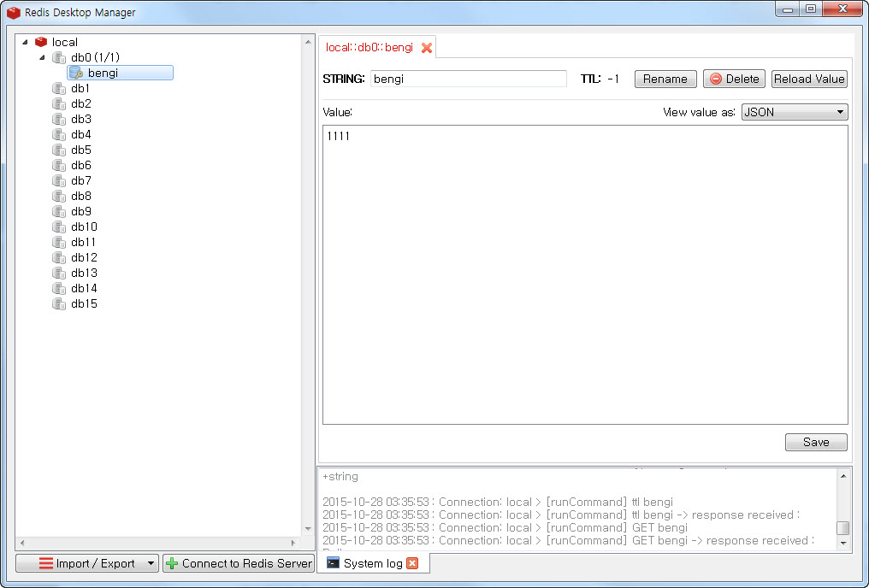Save the edited value

pos(815,442)
